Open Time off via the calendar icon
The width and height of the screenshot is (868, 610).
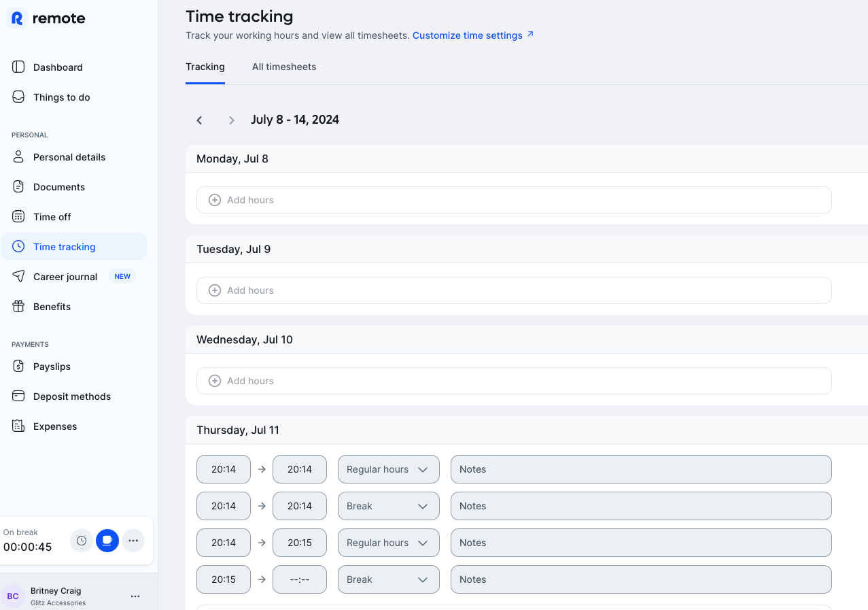click(18, 216)
